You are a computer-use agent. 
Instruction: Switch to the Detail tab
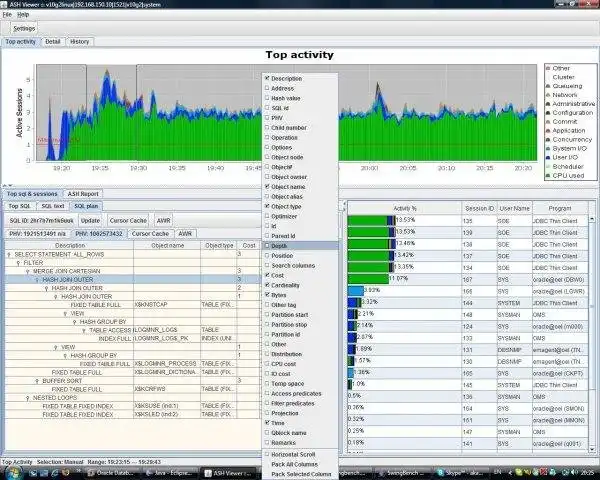tap(53, 42)
